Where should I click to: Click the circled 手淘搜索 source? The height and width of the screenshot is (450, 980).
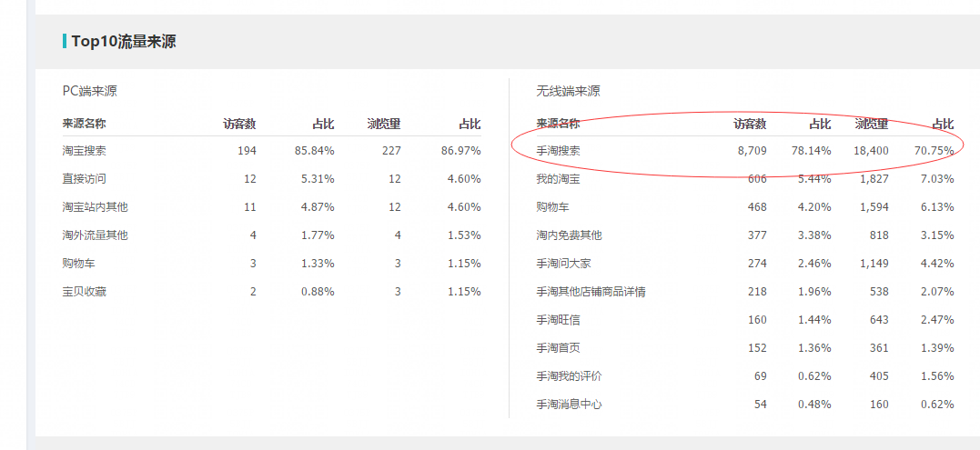point(558,150)
